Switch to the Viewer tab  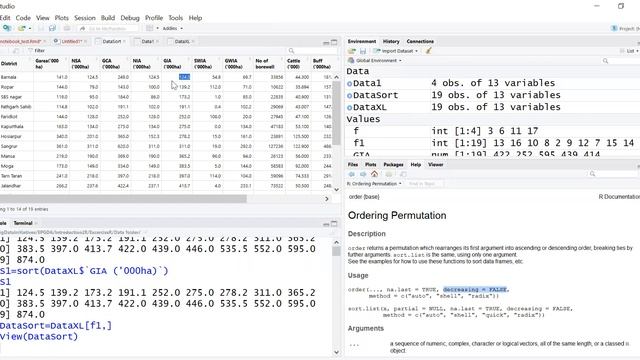tap(436, 164)
